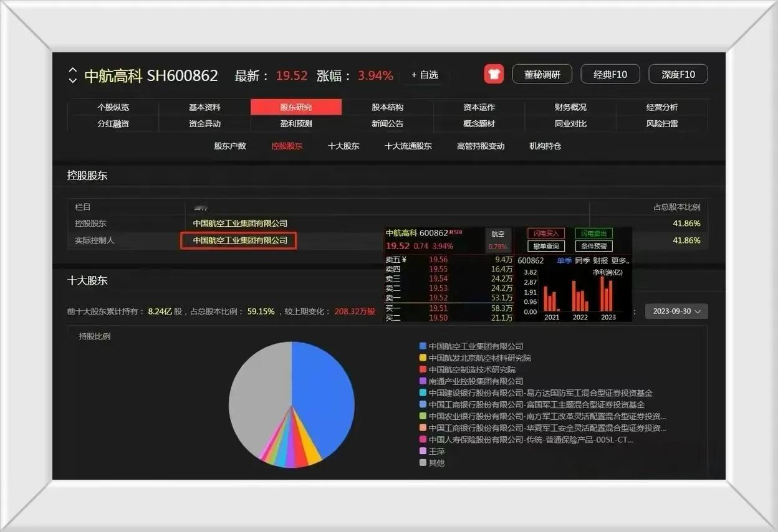This screenshot has height=532, width=778.
Task: Go to the 股东户数 sub-tab
Action: tap(230, 146)
